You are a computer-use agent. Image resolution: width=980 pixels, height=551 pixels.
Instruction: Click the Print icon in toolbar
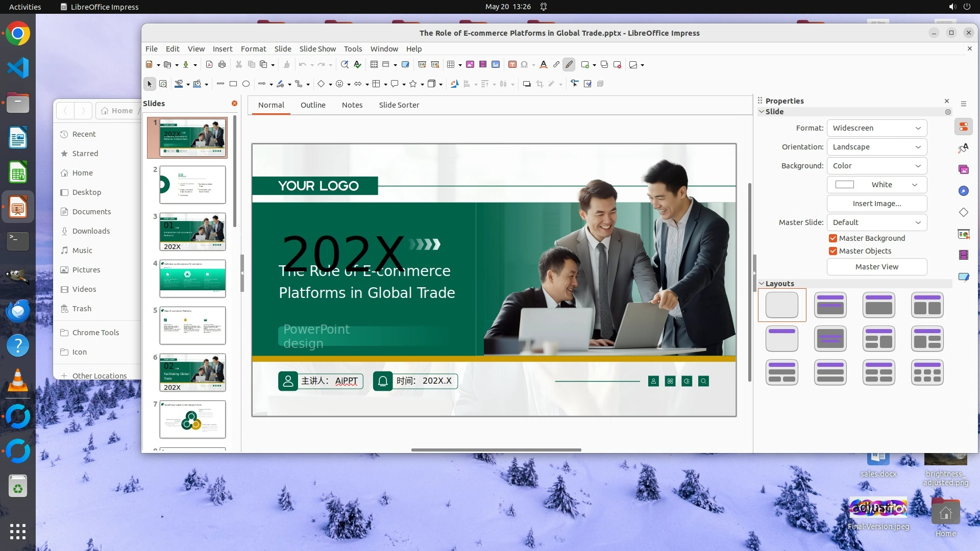222,65
